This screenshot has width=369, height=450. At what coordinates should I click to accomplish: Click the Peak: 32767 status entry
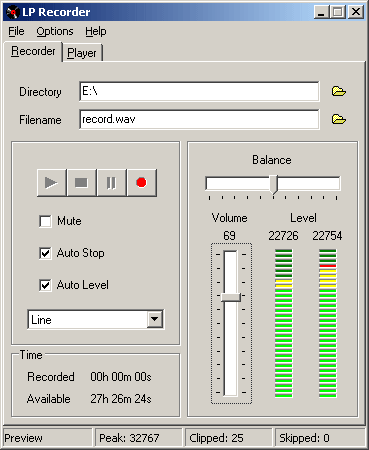[x=138, y=438]
